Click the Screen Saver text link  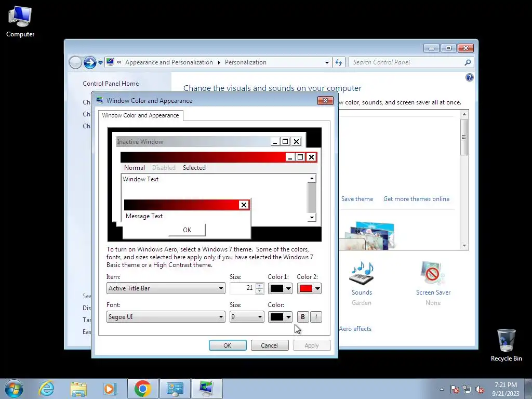coord(433,292)
